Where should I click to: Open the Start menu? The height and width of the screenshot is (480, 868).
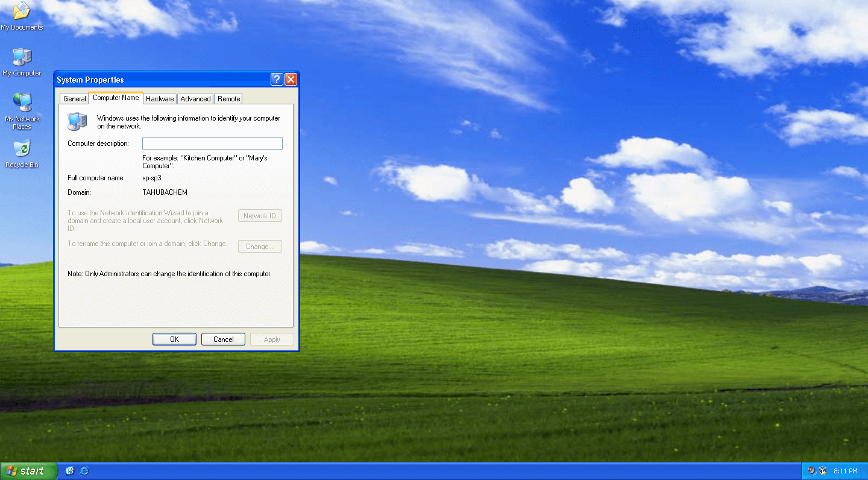pyautogui.click(x=28, y=471)
